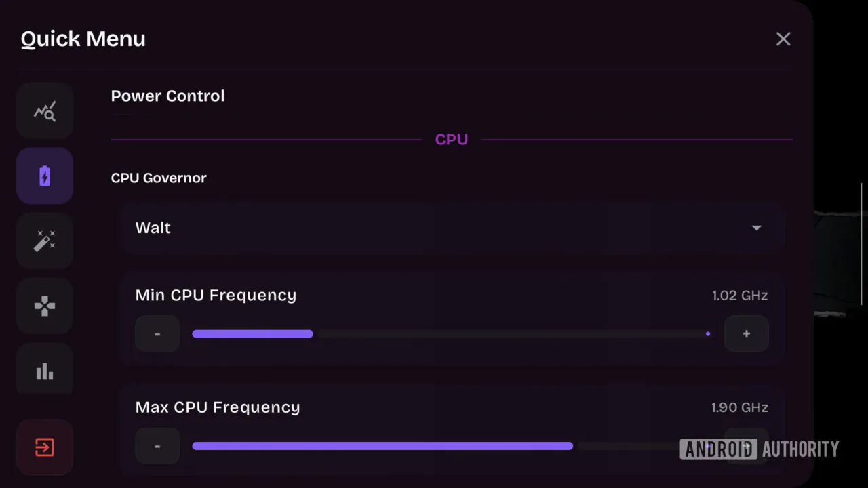Viewport: 868px width, 488px height.
Task: Click the purple CPU section label
Action: click(x=452, y=140)
